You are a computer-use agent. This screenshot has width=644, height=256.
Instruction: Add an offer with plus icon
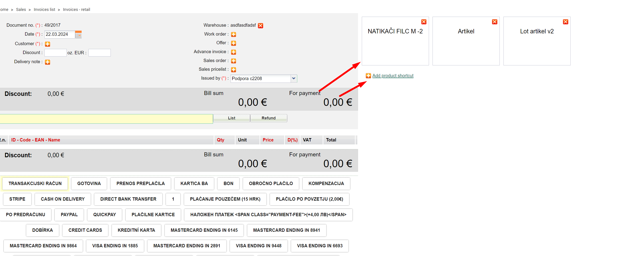point(233,43)
